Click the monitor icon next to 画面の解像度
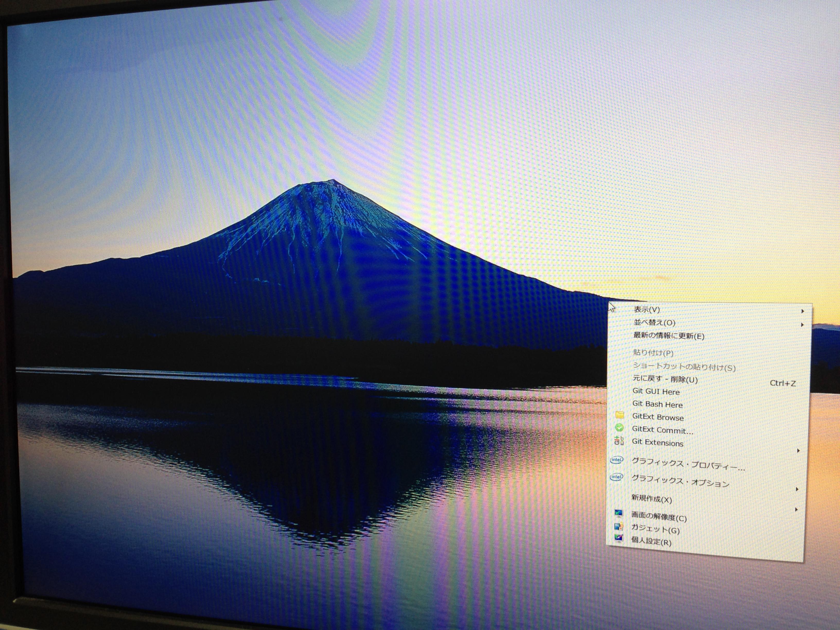This screenshot has height=630, width=840. [619, 513]
